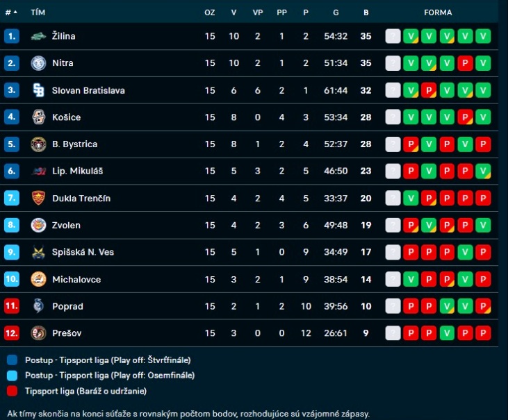The width and height of the screenshot is (508, 420).
Task: Click the Poprad team logo
Action: tap(38, 306)
